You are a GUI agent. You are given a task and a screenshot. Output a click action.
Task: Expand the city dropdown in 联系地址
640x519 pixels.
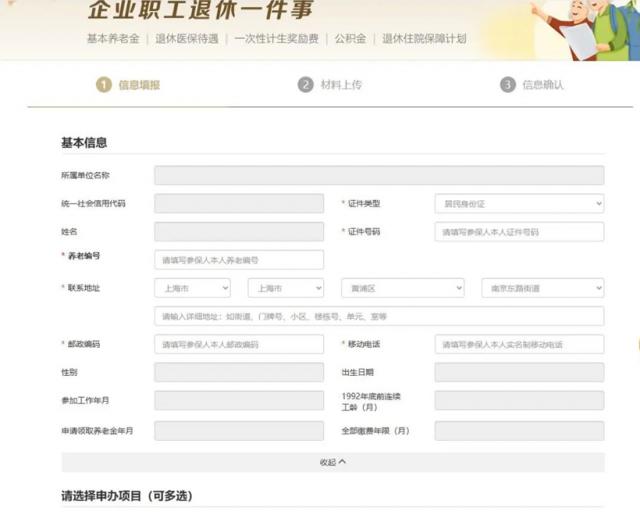click(285, 288)
